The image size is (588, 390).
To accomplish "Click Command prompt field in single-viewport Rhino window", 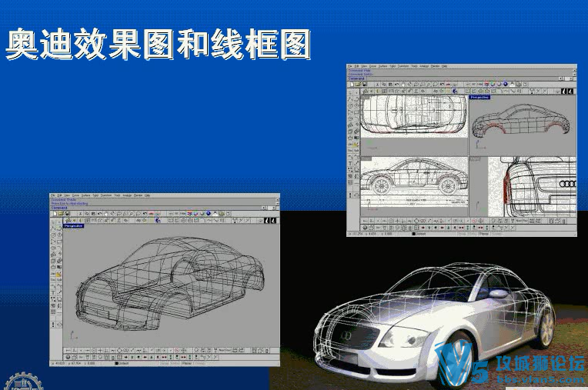I will click(x=155, y=208).
